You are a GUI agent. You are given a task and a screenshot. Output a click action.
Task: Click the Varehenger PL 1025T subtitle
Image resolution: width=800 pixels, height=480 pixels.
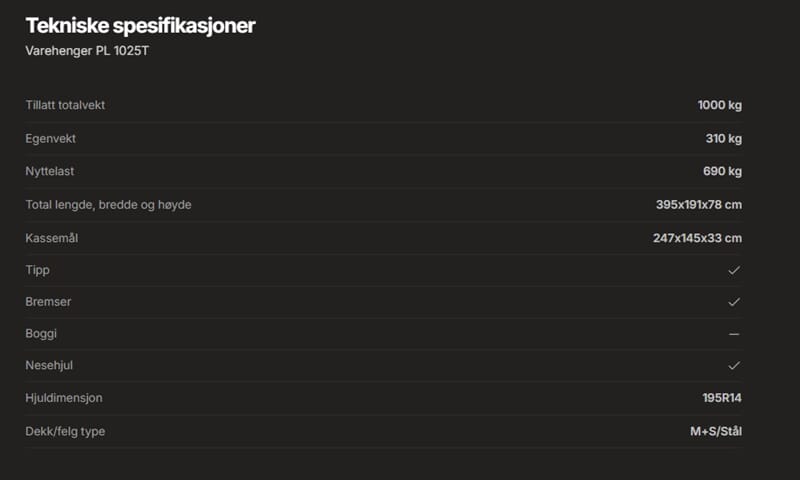[x=86, y=50]
